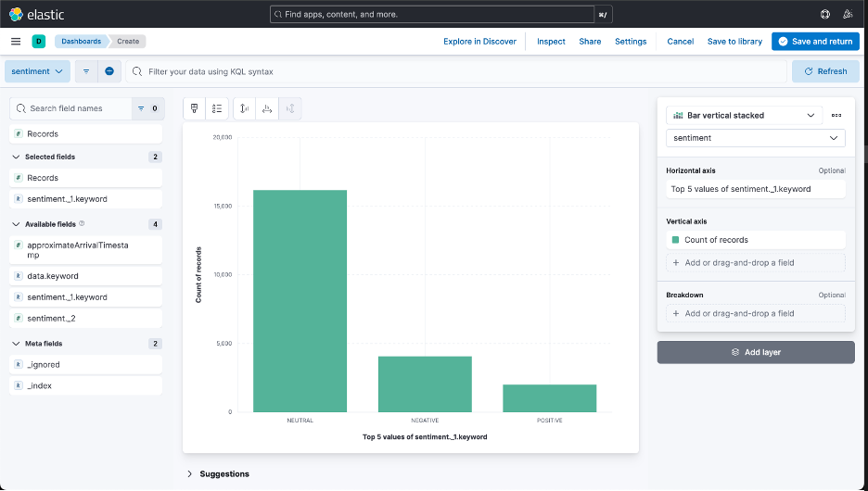Focus the KQL filter input
Viewport: 868px width, 491px height.
point(456,71)
